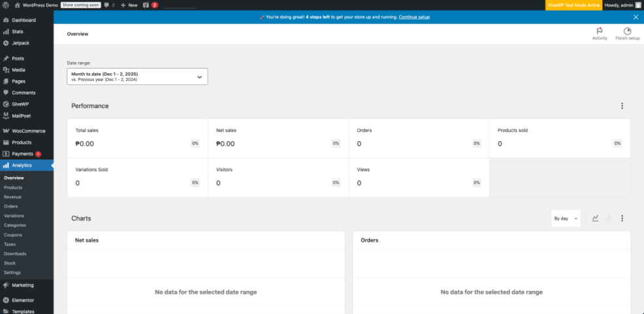
Task: Open Charts section options menu
Action: (622, 219)
